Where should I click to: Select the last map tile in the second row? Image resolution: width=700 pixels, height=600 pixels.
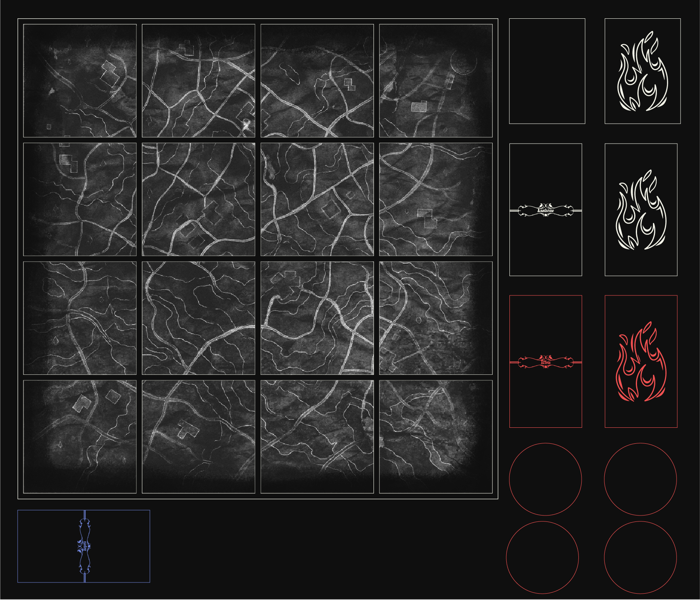coord(436,199)
